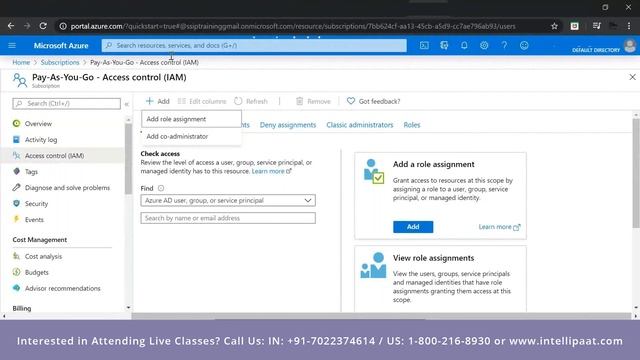Click the Microsoft Azure logo text
Screen dimensions: 640x360
click(x=61, y=46)
